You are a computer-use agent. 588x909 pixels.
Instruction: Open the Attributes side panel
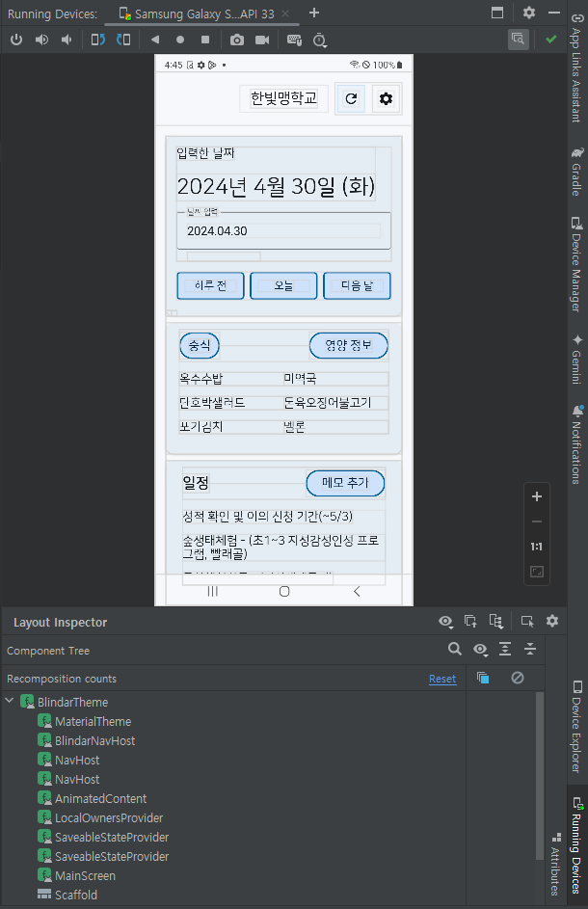point(555,865)
